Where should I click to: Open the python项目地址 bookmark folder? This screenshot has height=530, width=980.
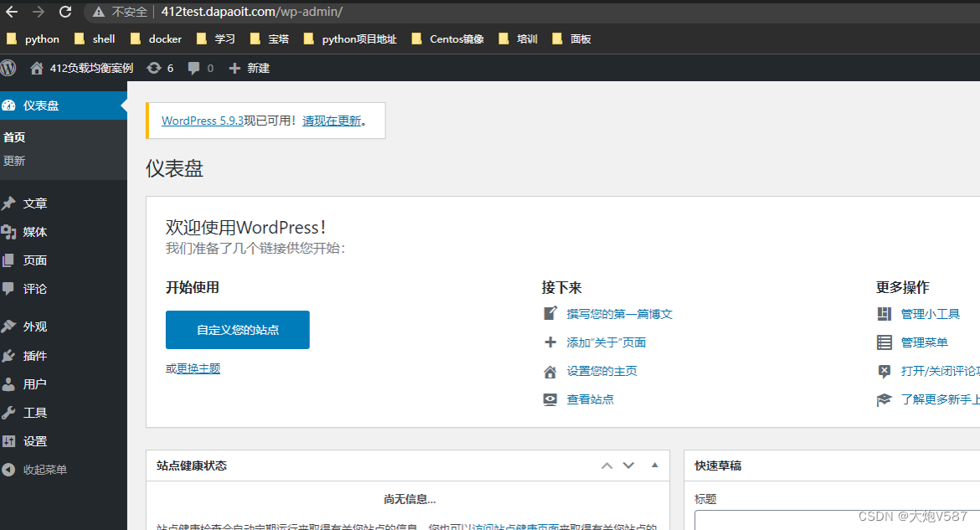click(350, 39)
